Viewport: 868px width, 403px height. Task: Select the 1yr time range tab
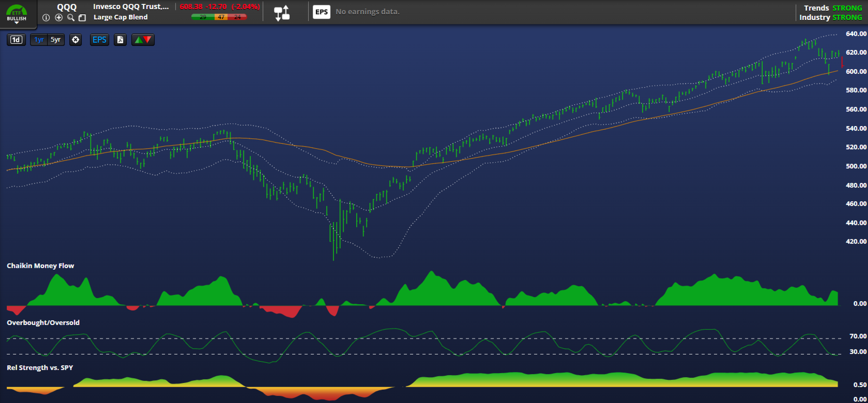(x=39, y=40)
